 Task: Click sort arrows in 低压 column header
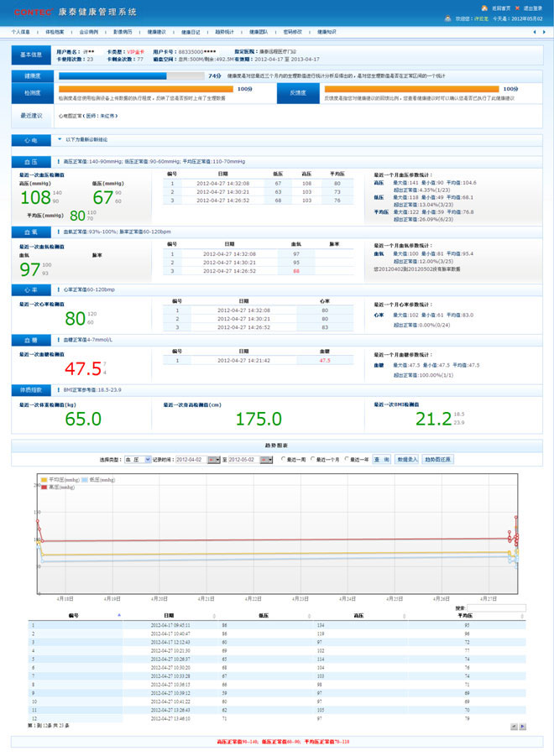tap(309, 616)
